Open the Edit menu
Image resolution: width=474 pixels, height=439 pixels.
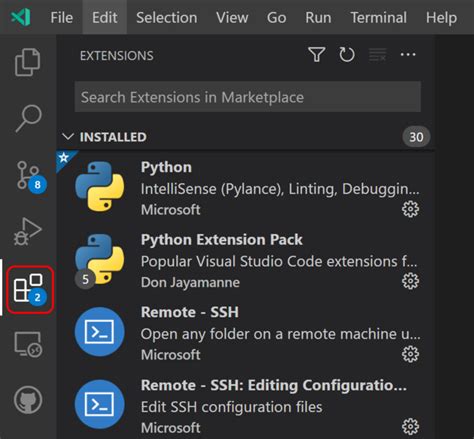point(105,17)
